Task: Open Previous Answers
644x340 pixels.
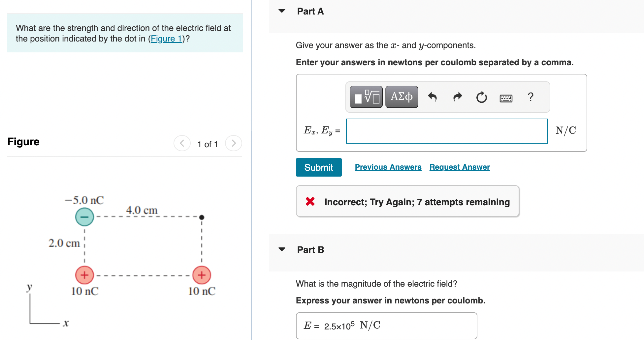Action: coord(388,167)
